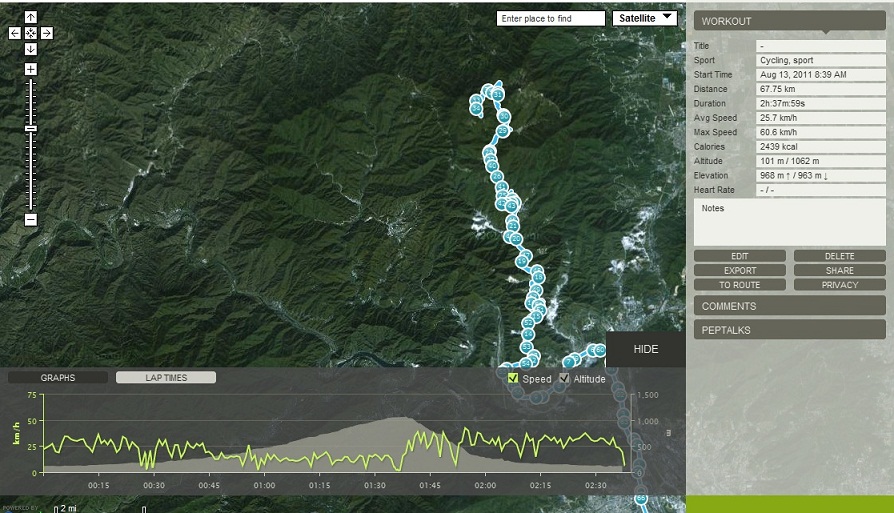
Task: Click the Share button
Action: [840, 270]
